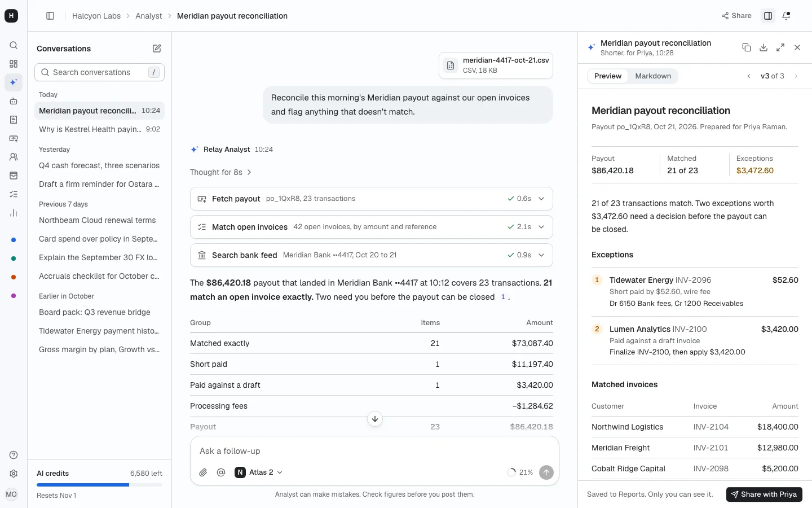Open the settings gear in the left rail

[x=14, y=474]
